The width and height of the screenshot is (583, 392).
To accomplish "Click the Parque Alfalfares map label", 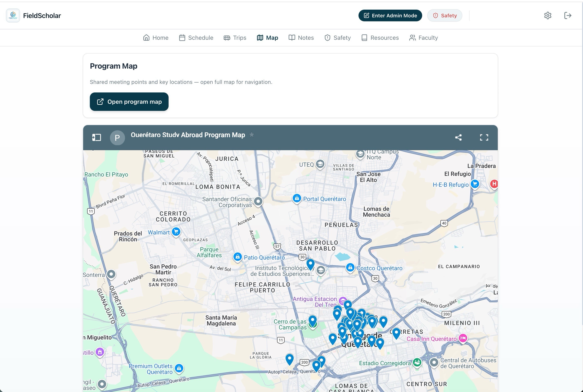I will click(209, 252).
